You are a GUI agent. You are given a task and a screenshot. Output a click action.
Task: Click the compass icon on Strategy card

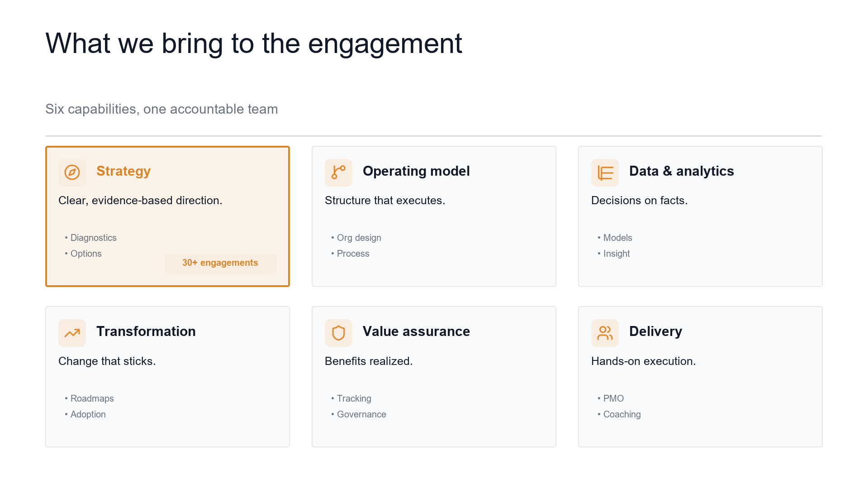click(72, 173)
